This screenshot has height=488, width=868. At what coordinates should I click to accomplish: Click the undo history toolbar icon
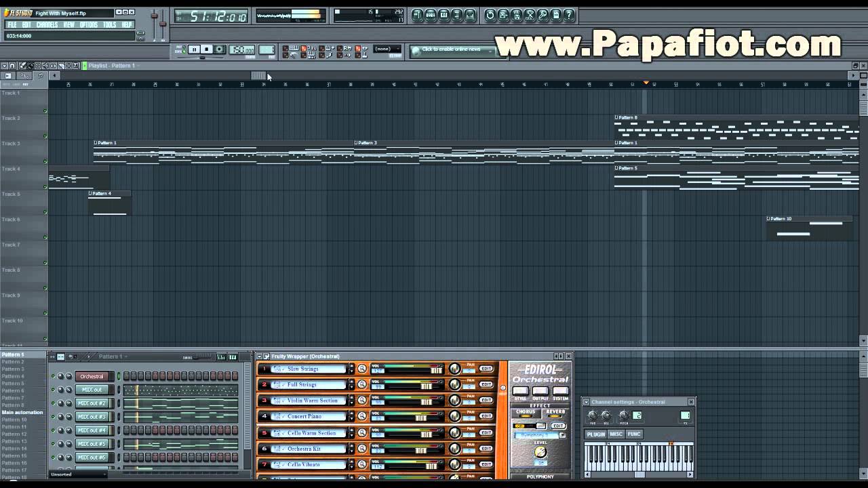[x=490, y=14]
